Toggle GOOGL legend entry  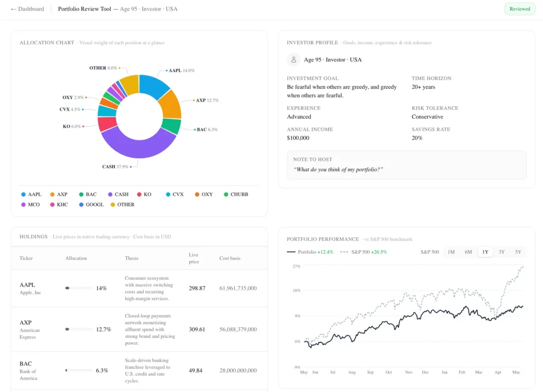91,204
